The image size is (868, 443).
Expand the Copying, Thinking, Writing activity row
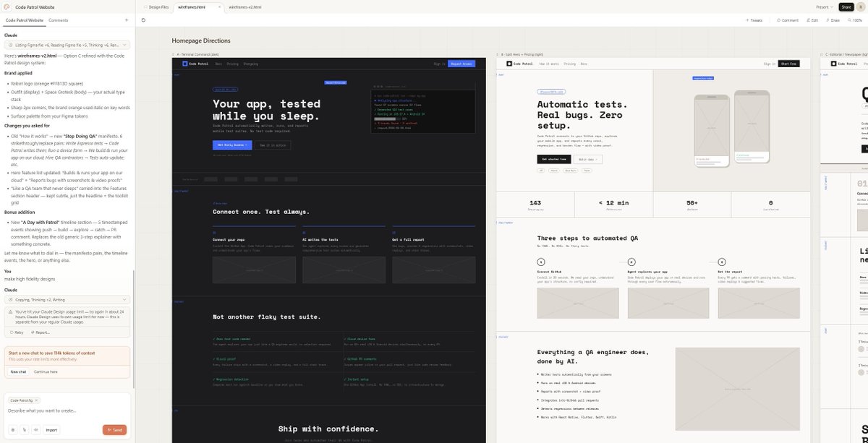coord(67,299)
